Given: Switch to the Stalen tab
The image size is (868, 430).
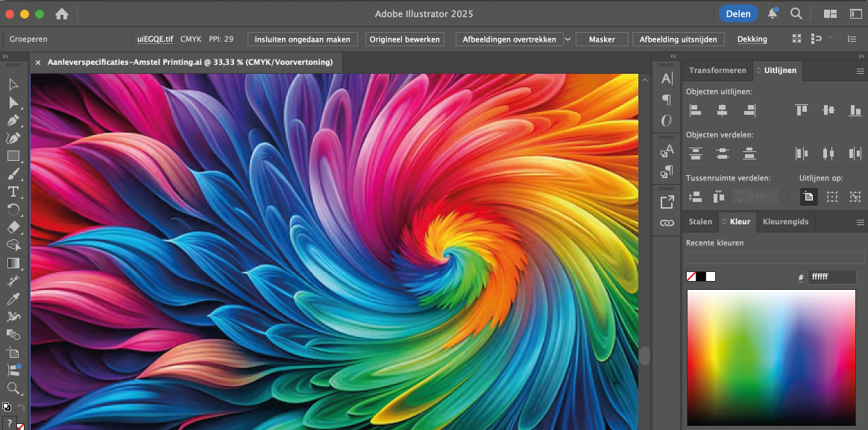Looking at the screenshot, I should click(x=700, y=221).
